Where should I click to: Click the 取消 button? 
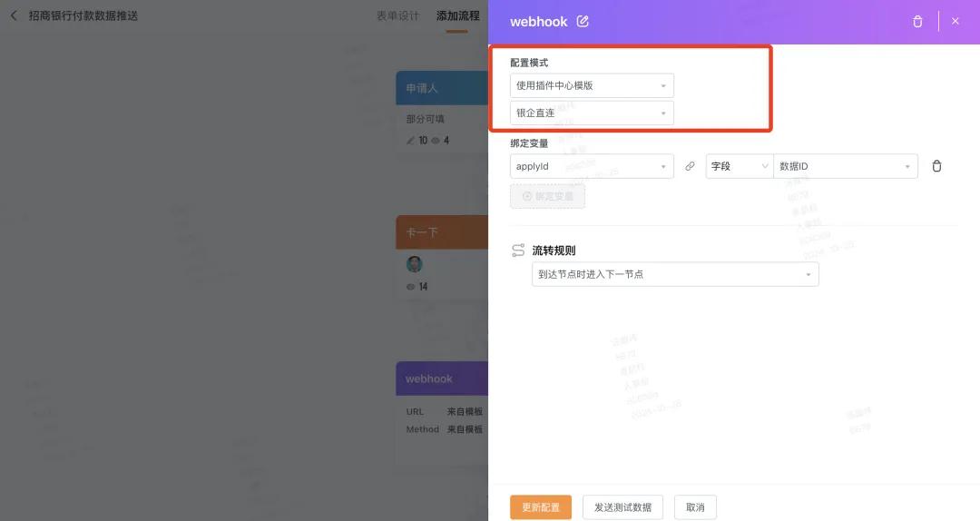(x=695, y=507)
